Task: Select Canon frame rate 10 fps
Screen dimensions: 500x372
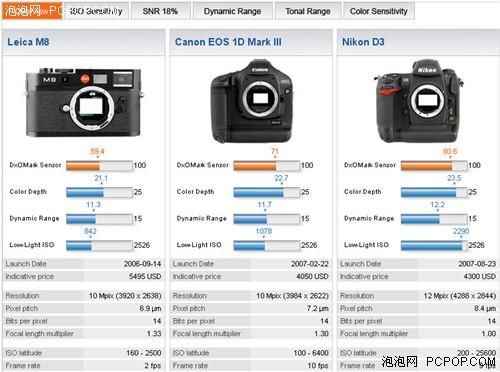Action: [318, 366]
